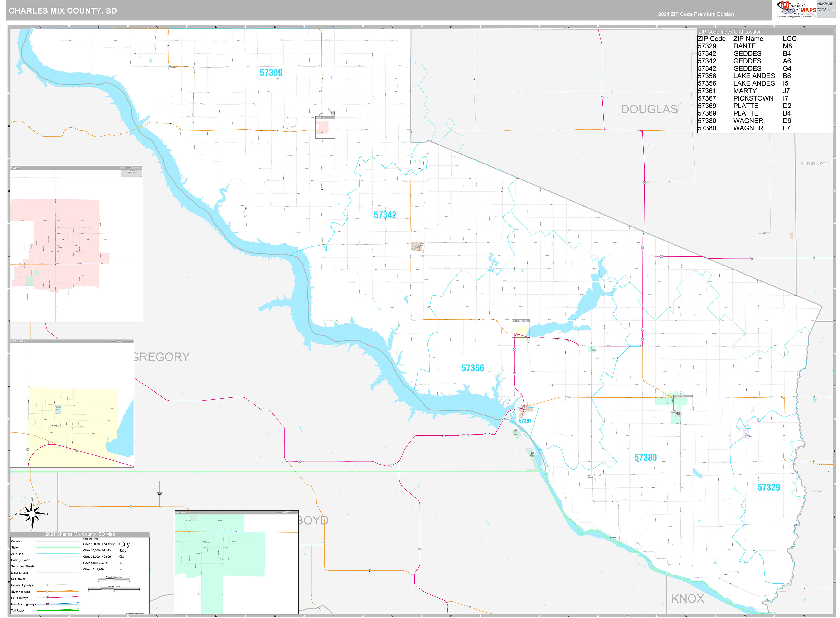
Task: Click the US Highways shield symbol in legend
Action: click(48, 598)
